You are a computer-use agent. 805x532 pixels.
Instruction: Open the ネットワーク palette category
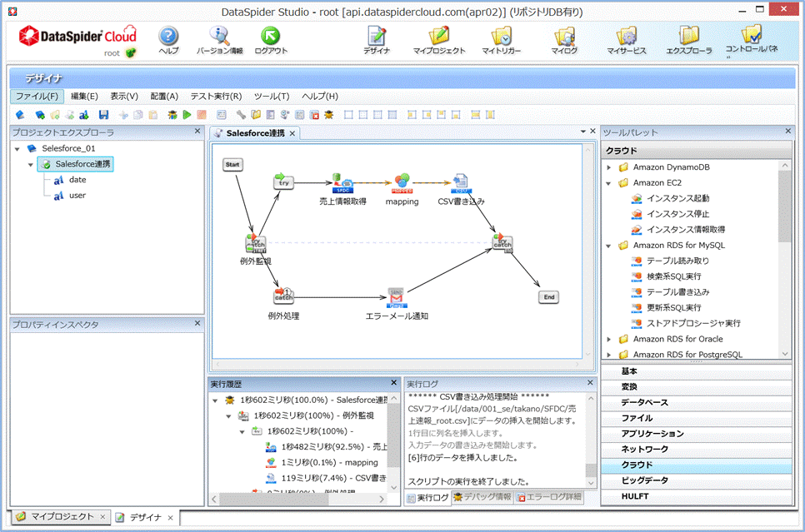696,449
